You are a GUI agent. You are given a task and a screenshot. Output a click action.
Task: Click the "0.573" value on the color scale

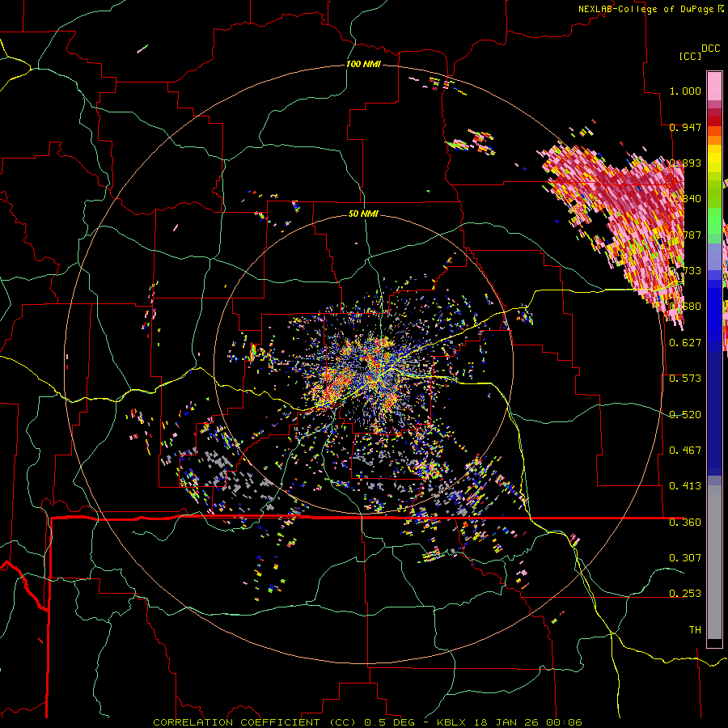[x=685, y=379]
